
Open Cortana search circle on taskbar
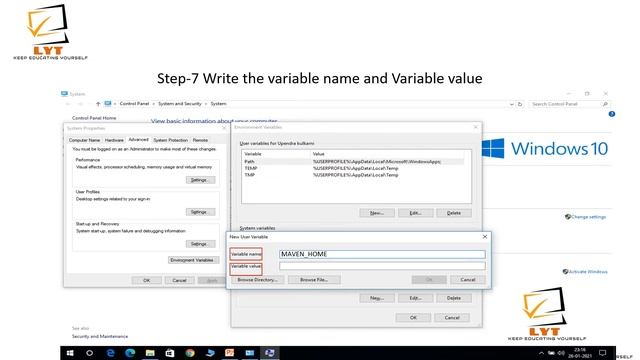click(x=90, y=353)
